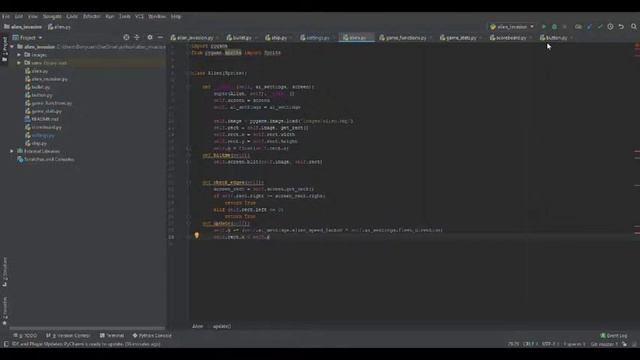The height and width of the screenshot is (360, 640).
Task: Expand External Libraries node
Action: click(x=12, y=151)
